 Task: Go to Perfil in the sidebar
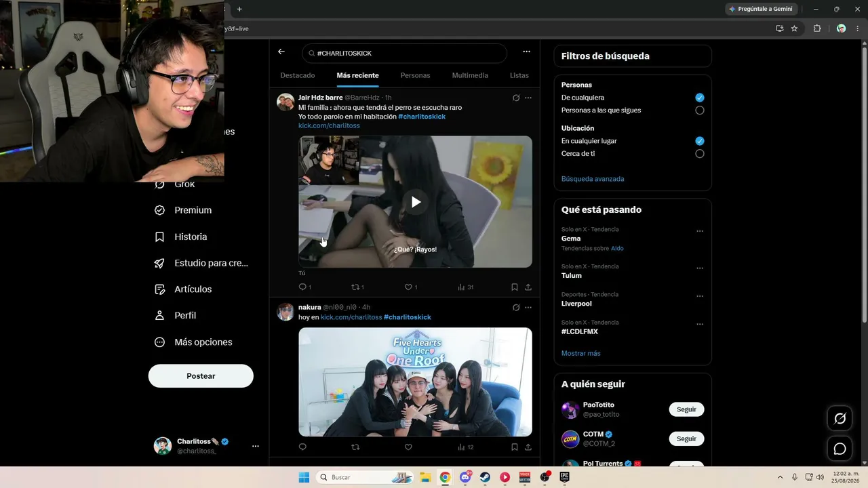[176, 315]
